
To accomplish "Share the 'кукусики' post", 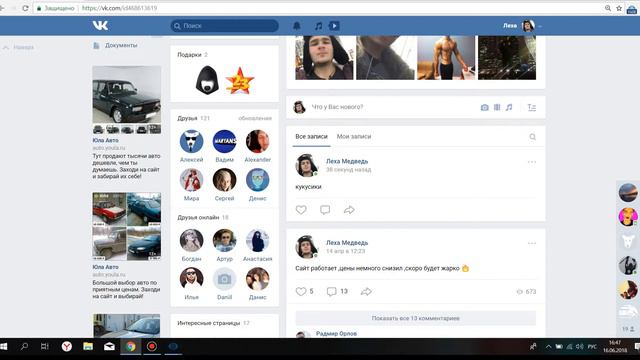I will (349, 210).
